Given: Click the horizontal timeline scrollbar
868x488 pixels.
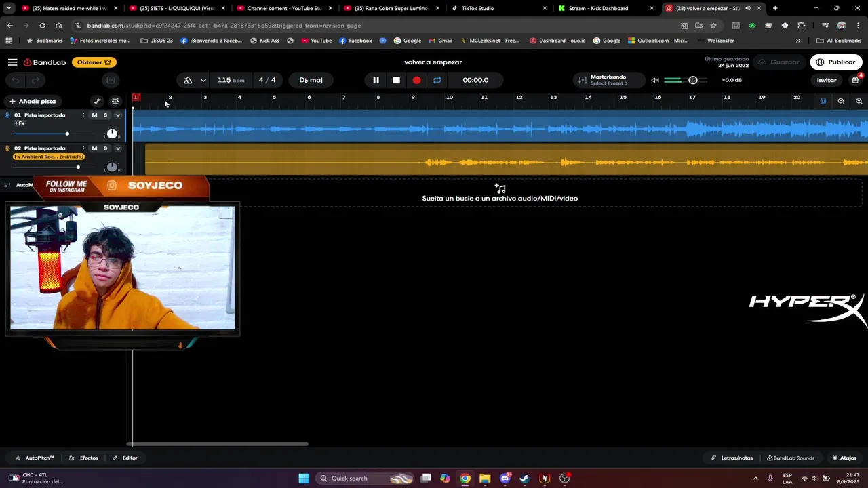Looking at the screenshot, I should (217, 444).
